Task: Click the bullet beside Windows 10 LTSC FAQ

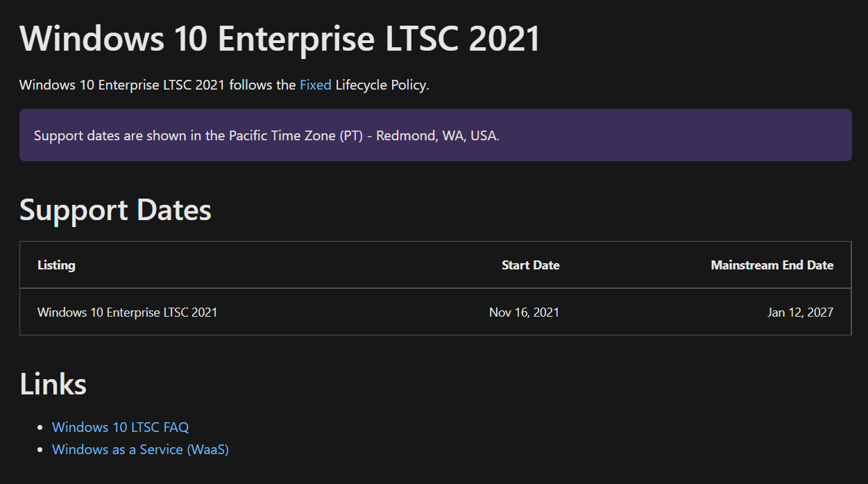Action: 40,428
